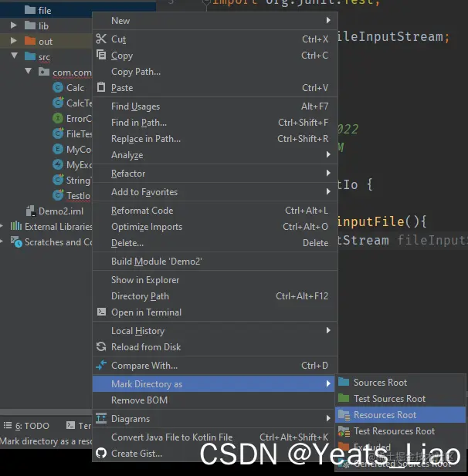This screenshot has width=468, height=476.
Task: Click the file folder icon in the tree
Action: pos(30,10)
